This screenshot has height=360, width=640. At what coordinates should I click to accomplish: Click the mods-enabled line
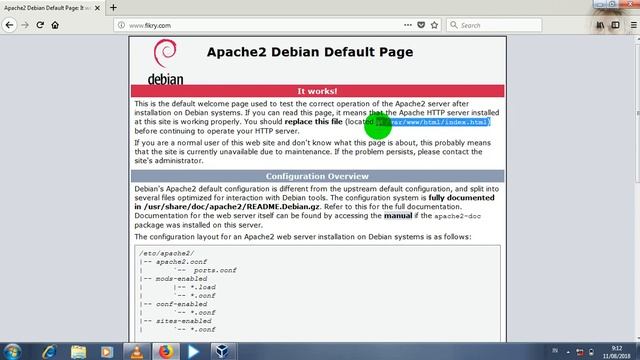click(181, 279)
